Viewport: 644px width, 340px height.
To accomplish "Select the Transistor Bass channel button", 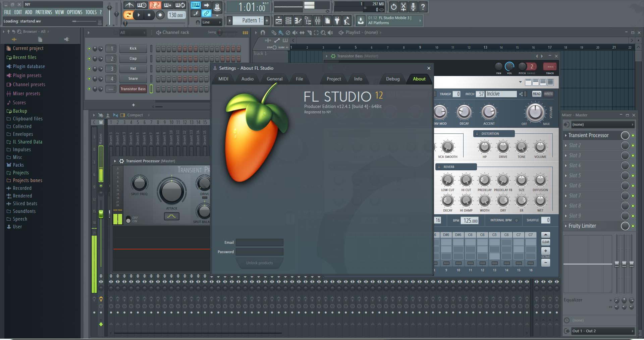I will [133, 89].
